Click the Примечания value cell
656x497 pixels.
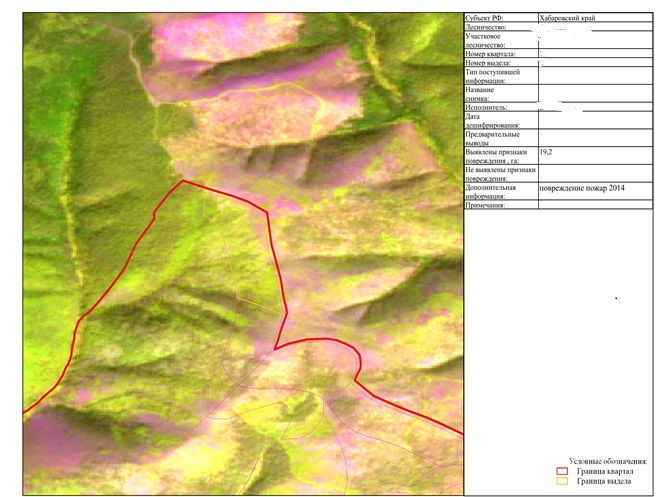(x=594, y=205)
